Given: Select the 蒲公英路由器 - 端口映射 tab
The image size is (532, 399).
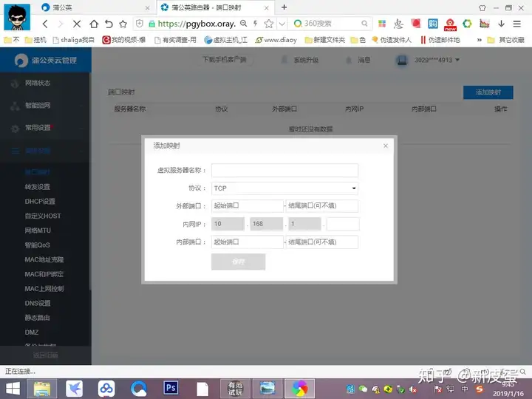Looking at the screenshot, I should point(215,7).
